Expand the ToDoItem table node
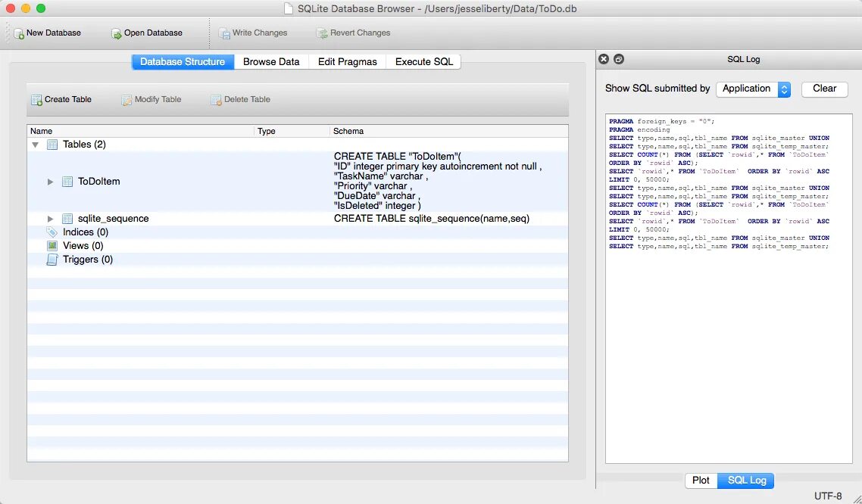Image resolution: width=862 pixels, height=504 pixels. (x=50, y=181)
